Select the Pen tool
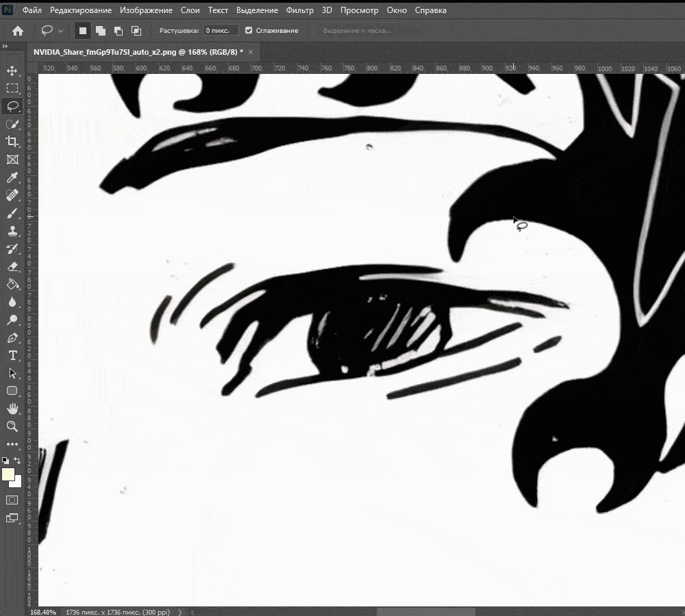 click(x=12, y=338)
